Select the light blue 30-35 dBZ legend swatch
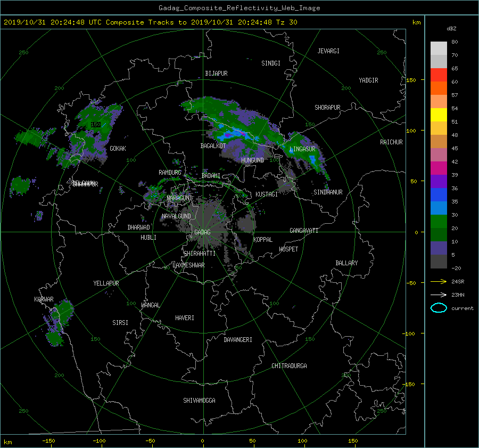 click(439, 208)
